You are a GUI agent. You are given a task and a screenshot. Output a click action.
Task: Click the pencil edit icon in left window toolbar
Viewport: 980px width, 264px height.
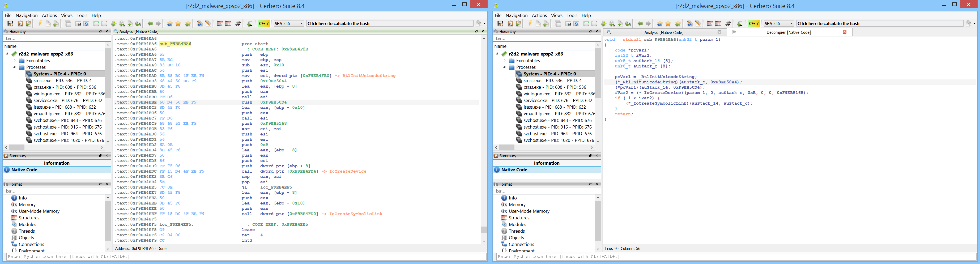pos(208,24)
